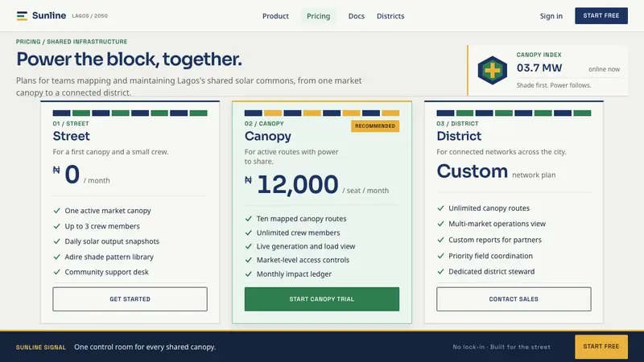
Task: Click CONTACT SALES on the District plan
Action: (x=514, y=299)
